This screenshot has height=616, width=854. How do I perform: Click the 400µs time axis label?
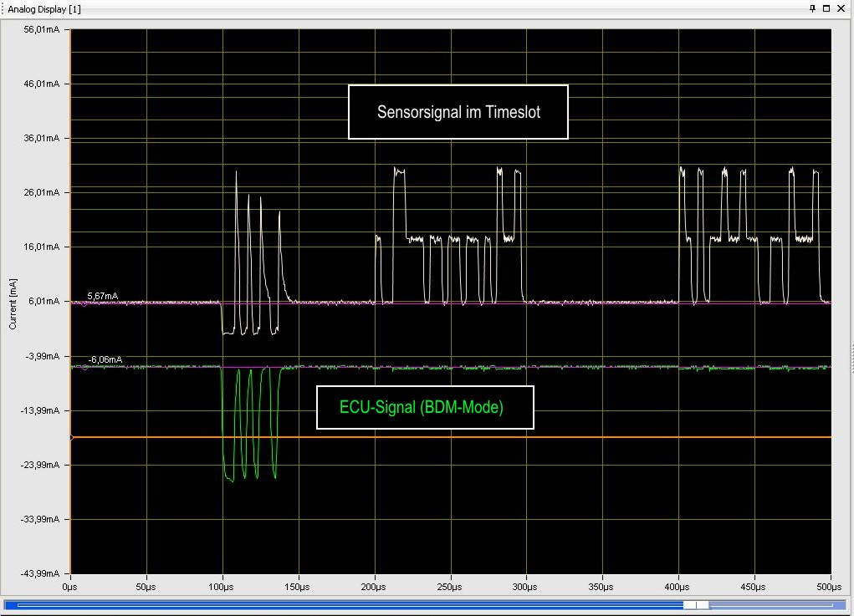(x=677, y=587)
